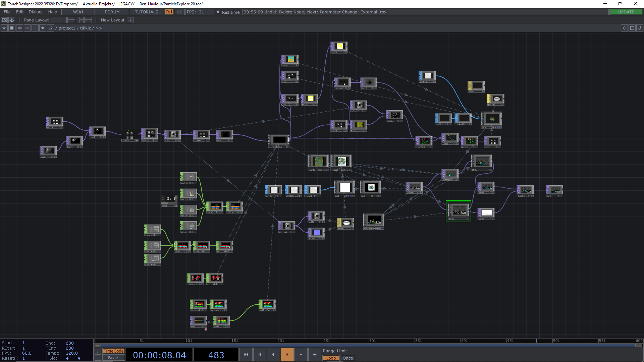Image resolution: width=644 pixels, height=362 pixels.
Task: Toggle the Realtime checkbox
Action: pos(218,12)
